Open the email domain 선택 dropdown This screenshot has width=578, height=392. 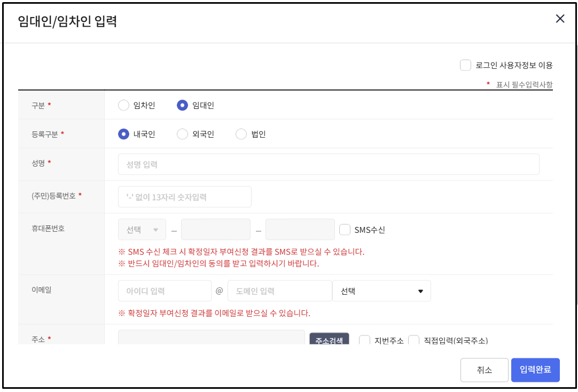(381, 291)
